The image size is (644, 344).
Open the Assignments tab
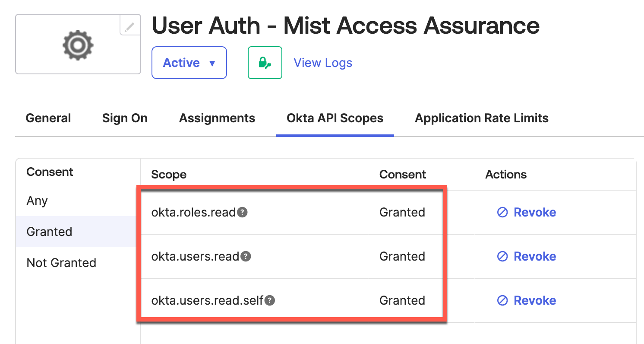click(217, 118)
